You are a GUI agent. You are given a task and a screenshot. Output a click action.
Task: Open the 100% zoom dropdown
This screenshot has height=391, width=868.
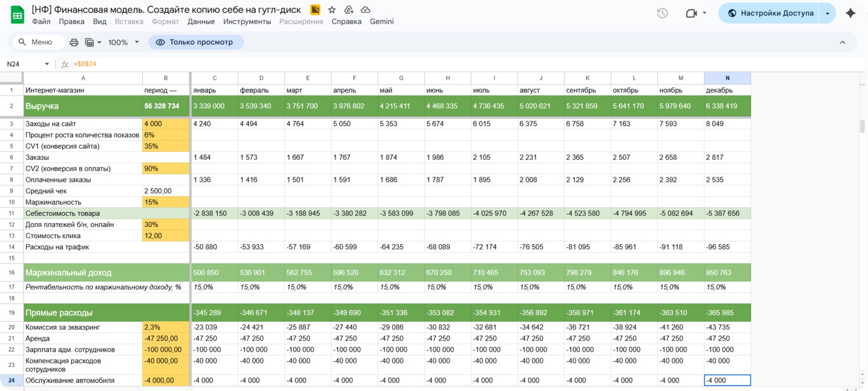pyautogui.click(x=124, y=42)
